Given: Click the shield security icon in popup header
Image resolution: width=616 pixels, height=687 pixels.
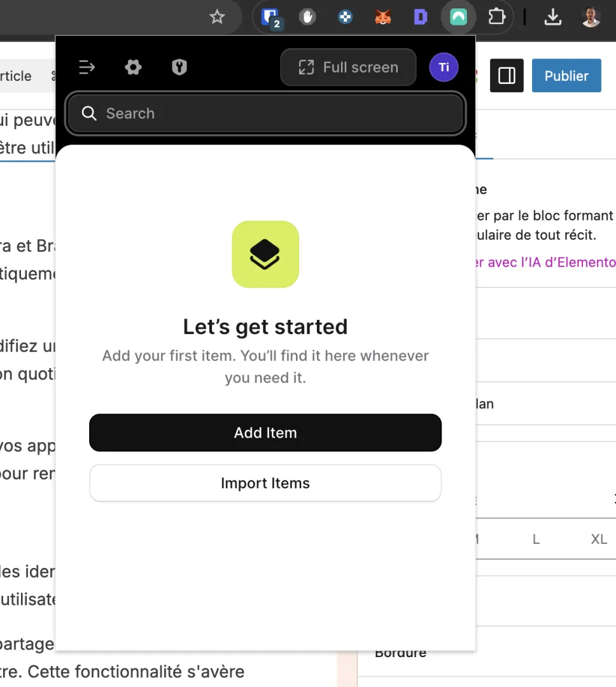Looking at the screenshot, I should coord(179,67).
